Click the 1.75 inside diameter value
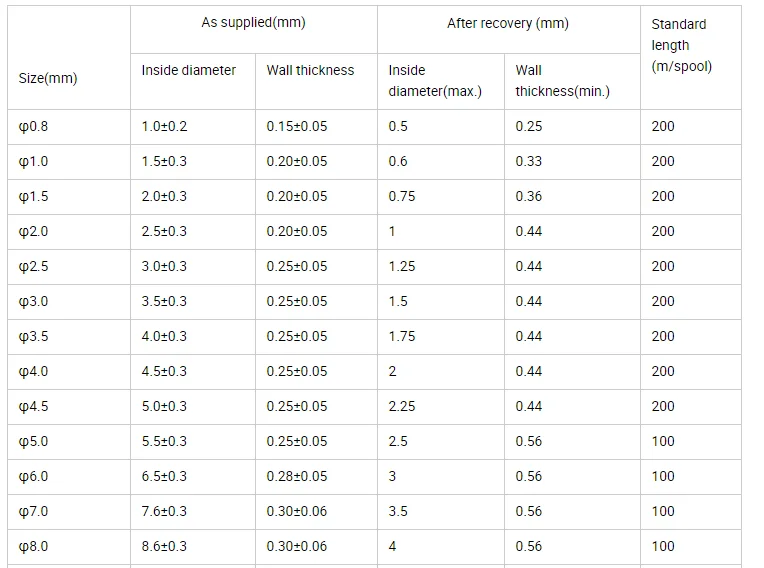 401,337
